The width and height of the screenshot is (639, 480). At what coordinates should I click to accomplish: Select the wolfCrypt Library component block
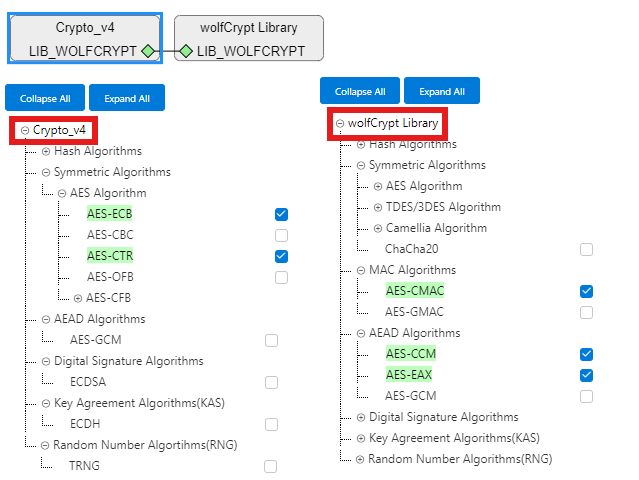[249, 30]
